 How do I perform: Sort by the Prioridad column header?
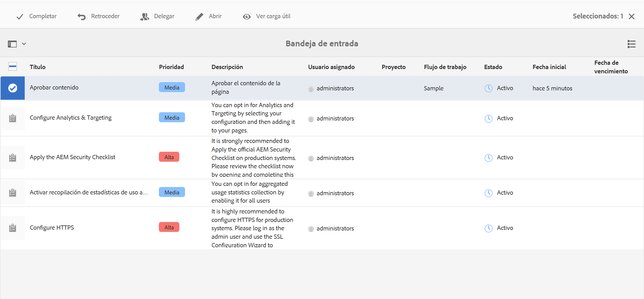pyautogui.click(x=171, y=67)
